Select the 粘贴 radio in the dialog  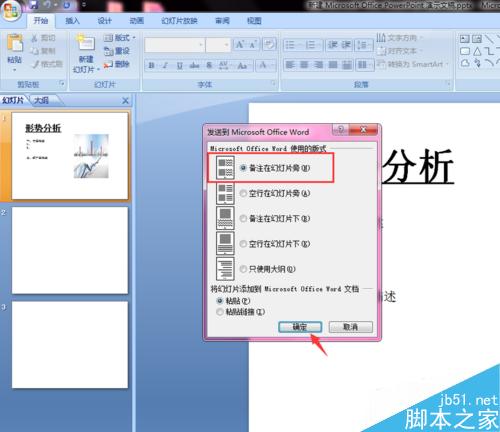(x=220, y=301)
